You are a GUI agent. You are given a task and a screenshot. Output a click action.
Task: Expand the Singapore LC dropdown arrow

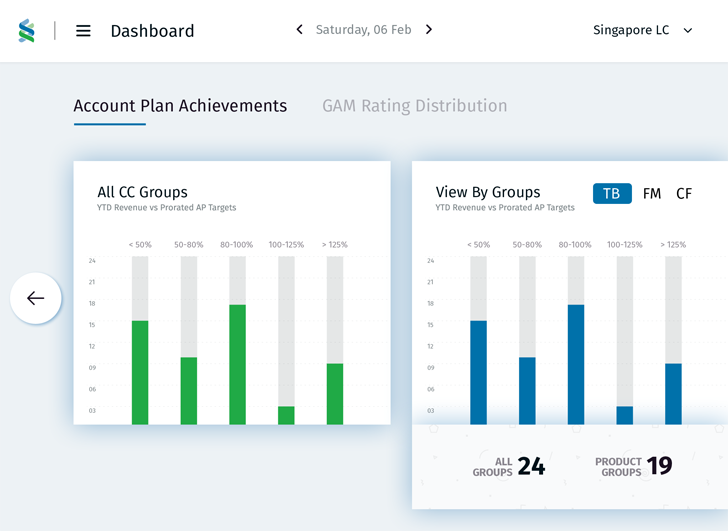coord(688,31)
